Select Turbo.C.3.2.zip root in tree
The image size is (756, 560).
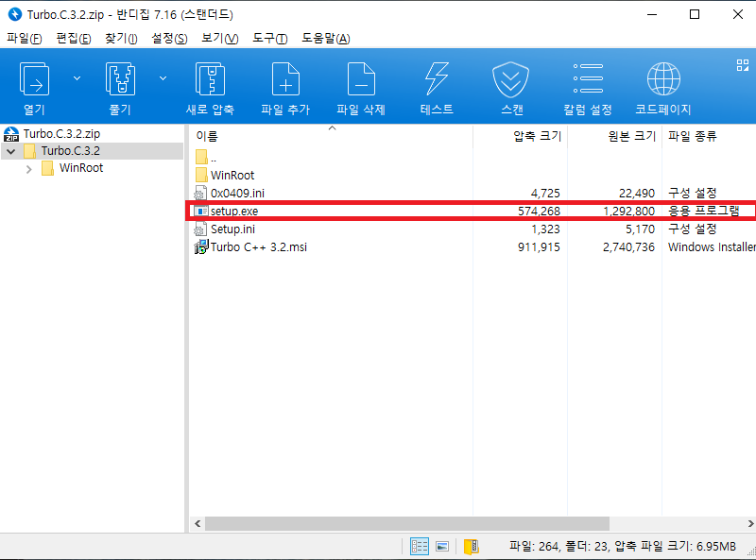61,134
